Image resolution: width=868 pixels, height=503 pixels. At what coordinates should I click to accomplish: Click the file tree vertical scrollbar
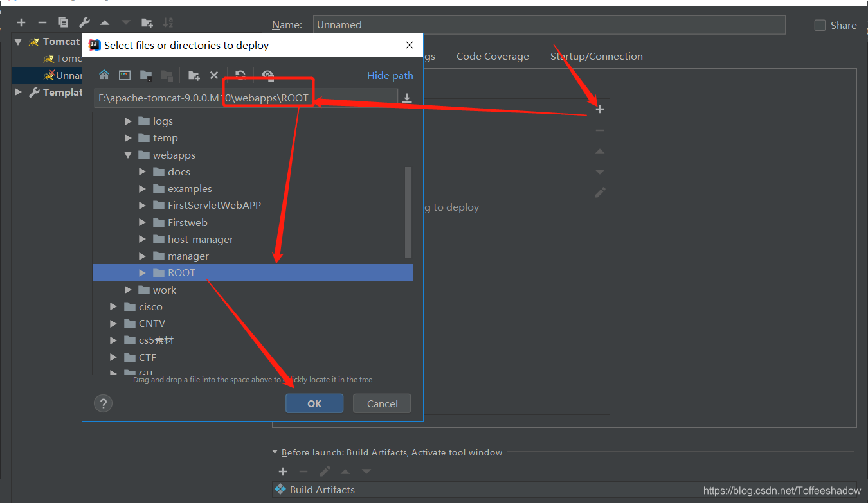(408, 212)
